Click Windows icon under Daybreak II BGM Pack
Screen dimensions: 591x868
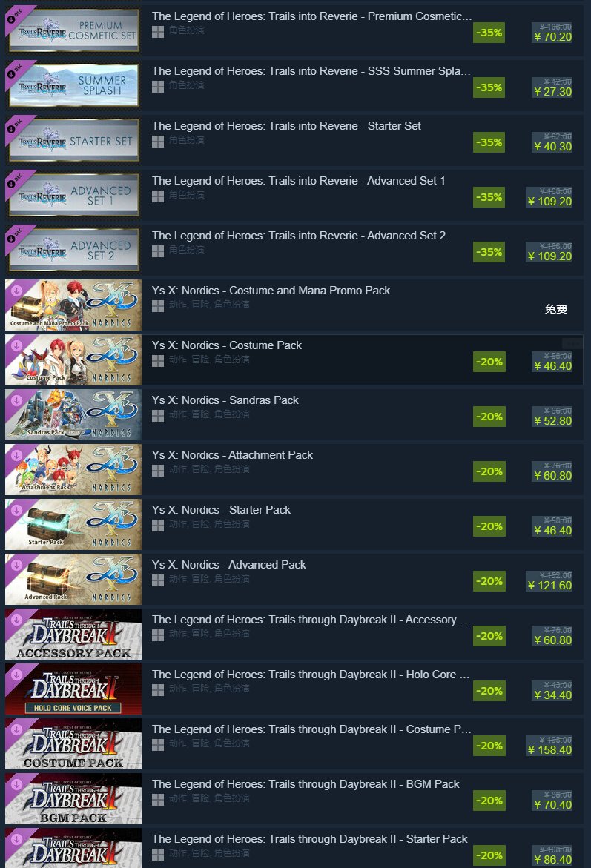click(x=158, y=800)
